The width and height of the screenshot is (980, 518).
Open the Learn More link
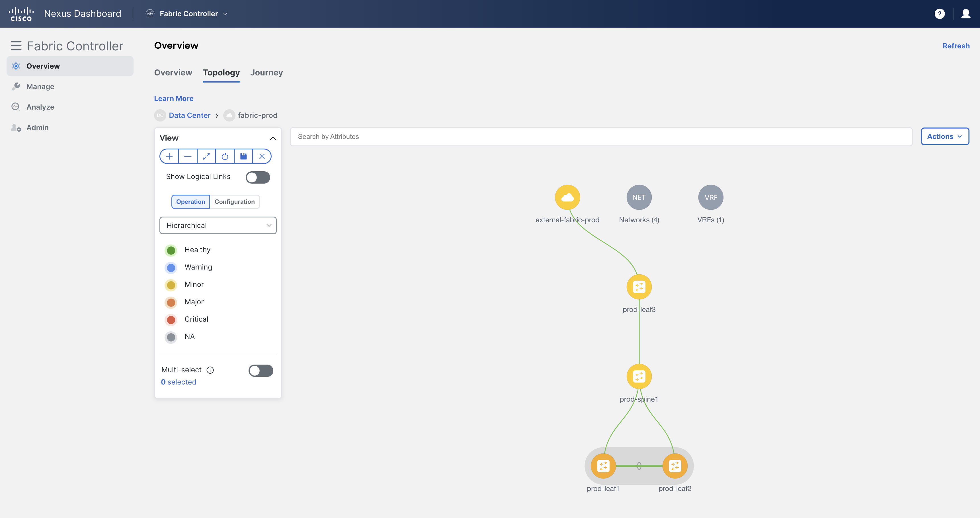173,98
